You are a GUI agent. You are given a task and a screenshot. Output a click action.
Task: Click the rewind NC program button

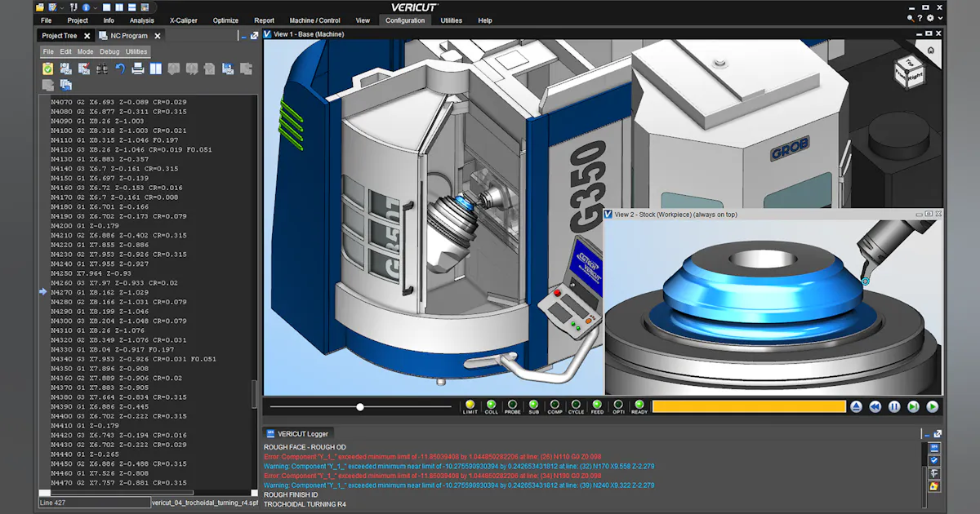click(x=875, y=406)
